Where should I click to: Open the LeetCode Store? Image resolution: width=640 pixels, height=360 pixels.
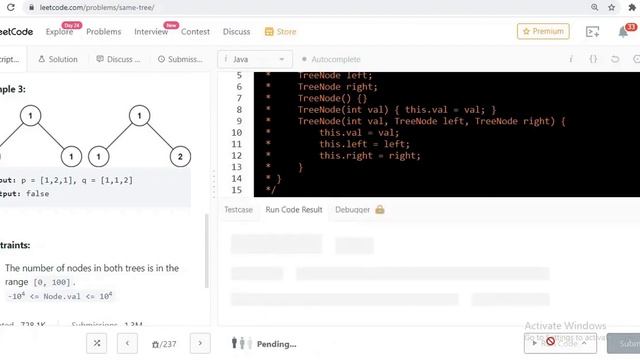[280, 31]
